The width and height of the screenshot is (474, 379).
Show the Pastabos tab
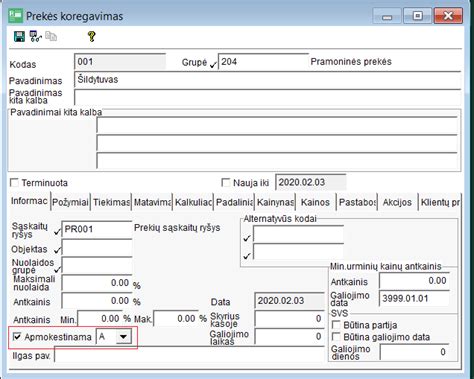(x=357, y=202)
